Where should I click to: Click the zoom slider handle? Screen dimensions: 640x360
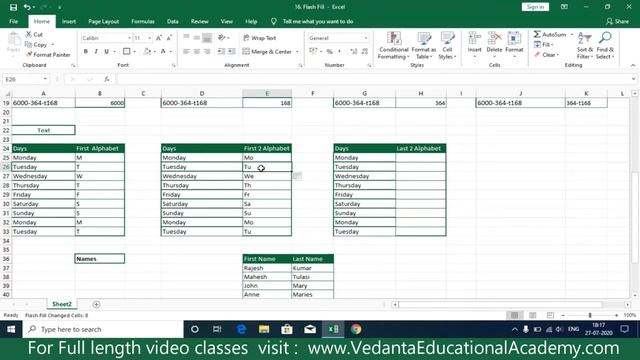[590, 315]
